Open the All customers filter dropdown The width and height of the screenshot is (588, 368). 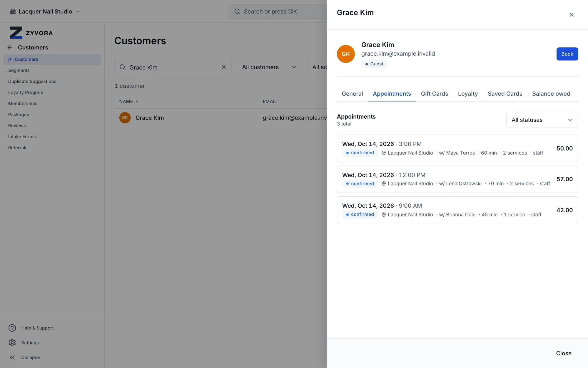point(269,67)
